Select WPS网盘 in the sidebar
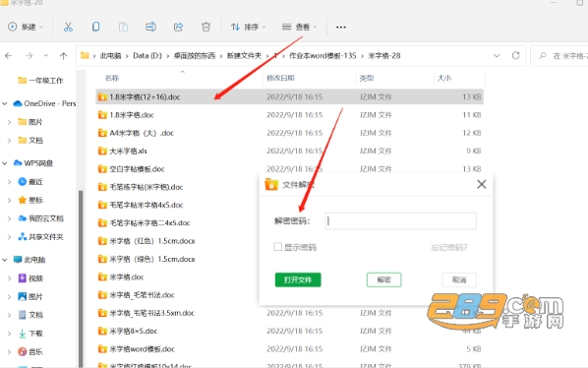The height and width of the screenshot is (368, 588). (x=33, y=163)
